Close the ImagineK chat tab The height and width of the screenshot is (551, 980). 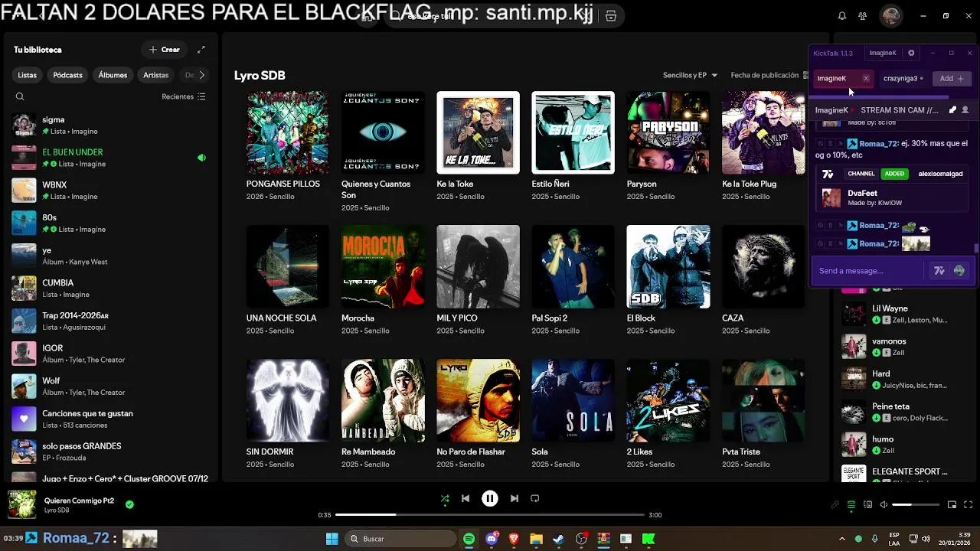pyautogui.click(x=866, y=78)
